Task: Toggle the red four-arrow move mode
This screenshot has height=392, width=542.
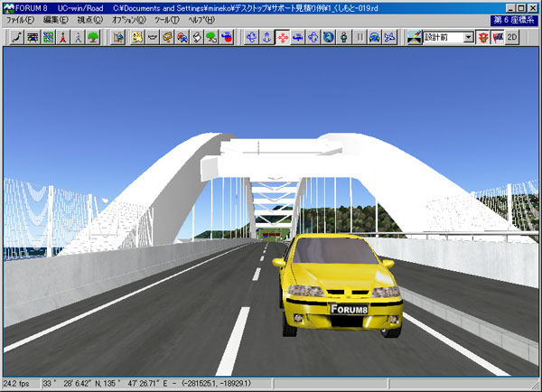Action: [283, 37]
